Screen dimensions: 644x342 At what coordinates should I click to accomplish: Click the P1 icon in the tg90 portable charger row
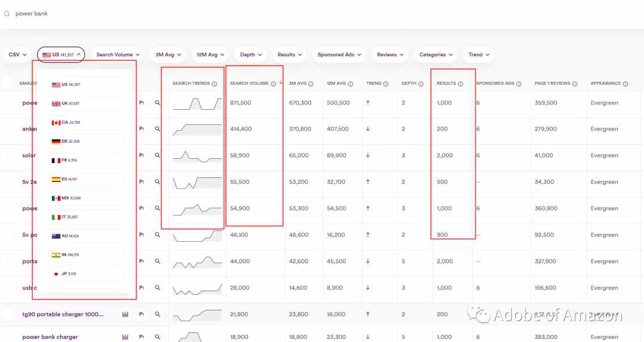pyautogui.click(x=141, y=315)
